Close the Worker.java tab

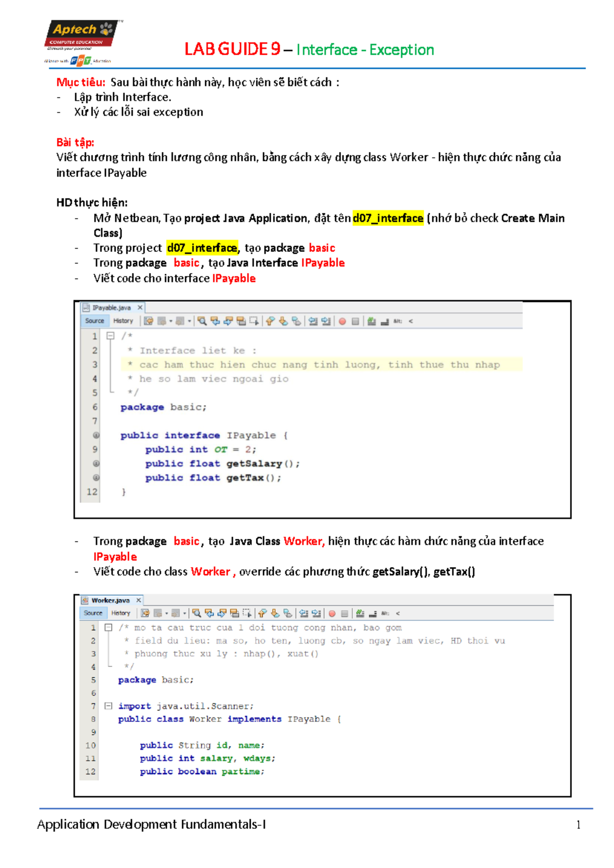click(x=138, y=600)
